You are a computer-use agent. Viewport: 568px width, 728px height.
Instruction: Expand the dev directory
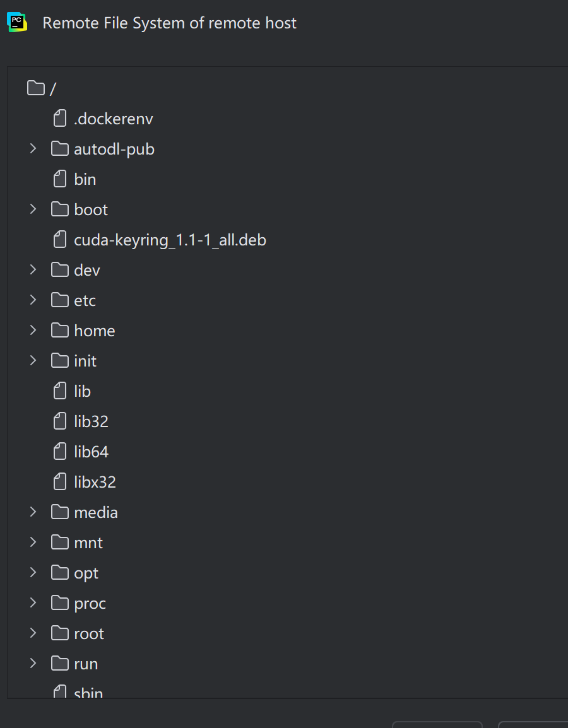tap(33, 269)
